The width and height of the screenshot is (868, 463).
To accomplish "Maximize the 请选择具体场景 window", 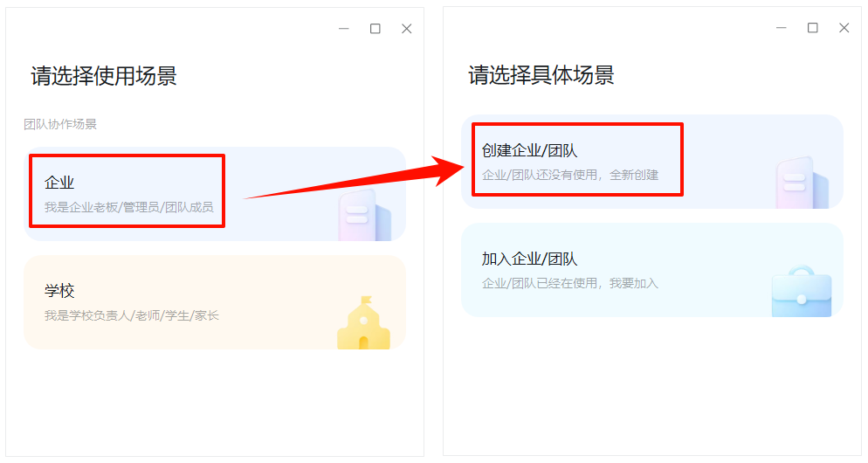I will coord(813,28).
